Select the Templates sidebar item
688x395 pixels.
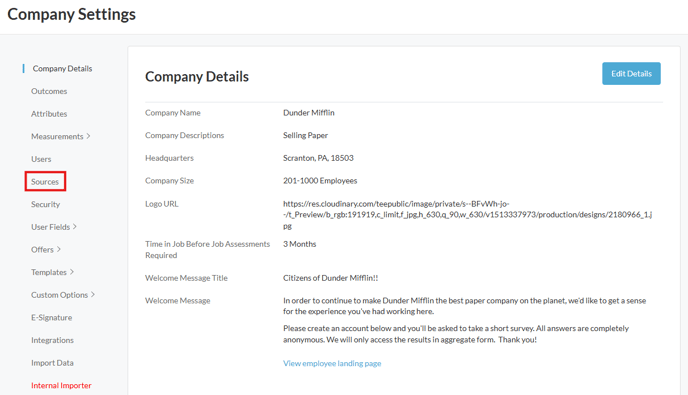click(x=49, y=272)
